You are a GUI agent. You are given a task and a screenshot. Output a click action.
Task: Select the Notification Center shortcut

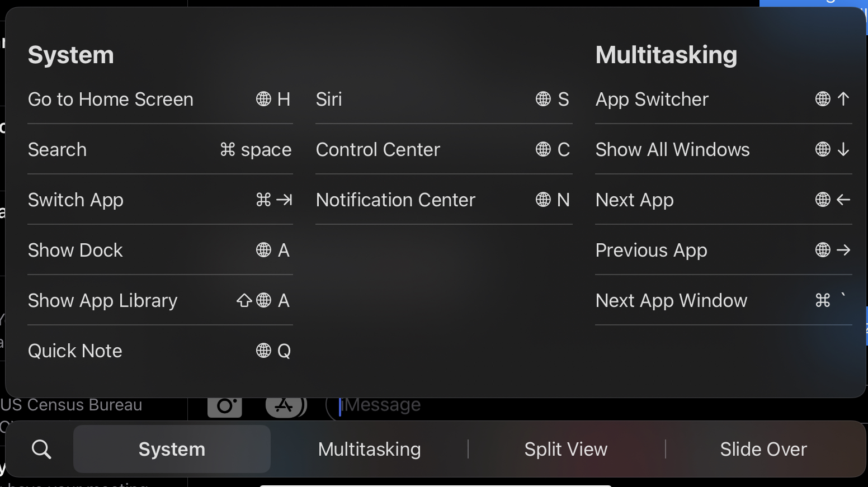pos(443,200)
